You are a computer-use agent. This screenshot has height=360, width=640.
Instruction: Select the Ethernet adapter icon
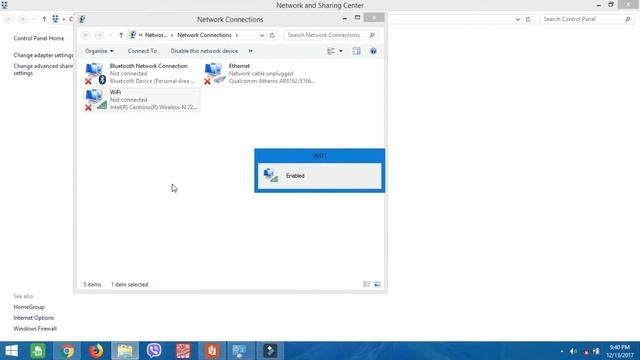215,73
